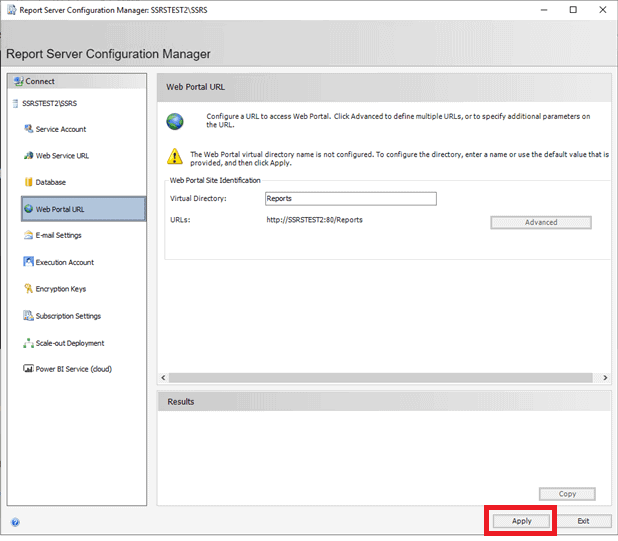Click the Power BI Service icon
The height and width of the screenshot is (541, 618).
(x=28, y=369)
